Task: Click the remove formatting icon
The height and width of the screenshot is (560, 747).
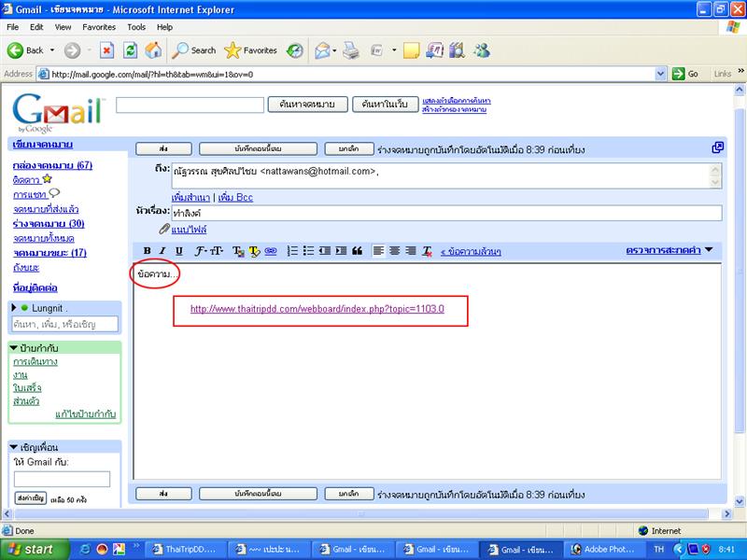Action: click(427, 251)
